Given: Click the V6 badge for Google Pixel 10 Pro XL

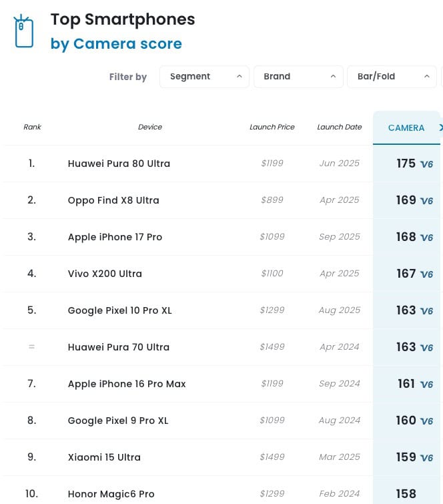Looking at the screenshot, I should click(x=427, y=311).
